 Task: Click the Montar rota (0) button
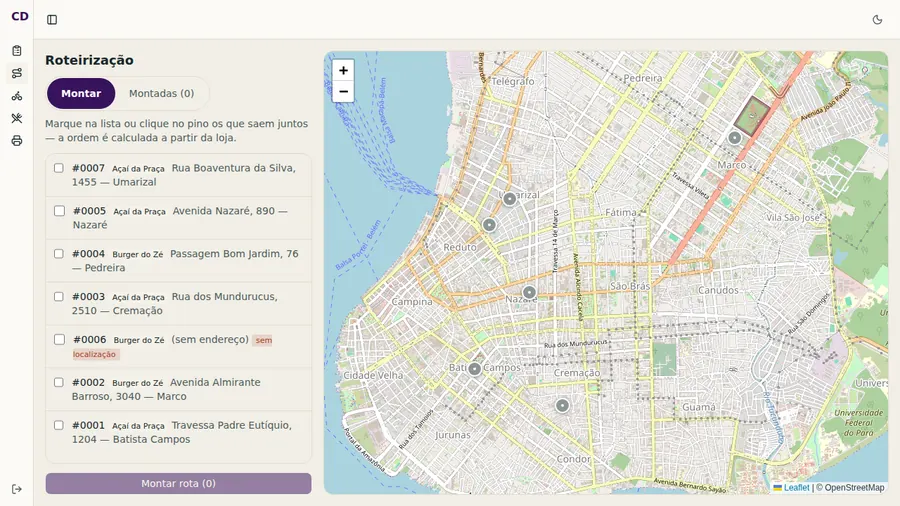tap(179, 484)
